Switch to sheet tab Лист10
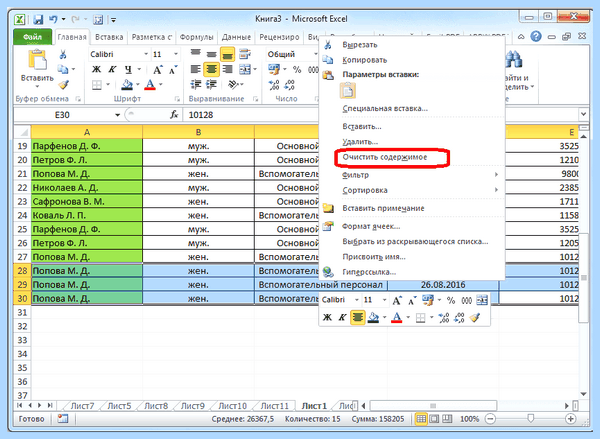600x439 pixels. (x=232, y=406)
